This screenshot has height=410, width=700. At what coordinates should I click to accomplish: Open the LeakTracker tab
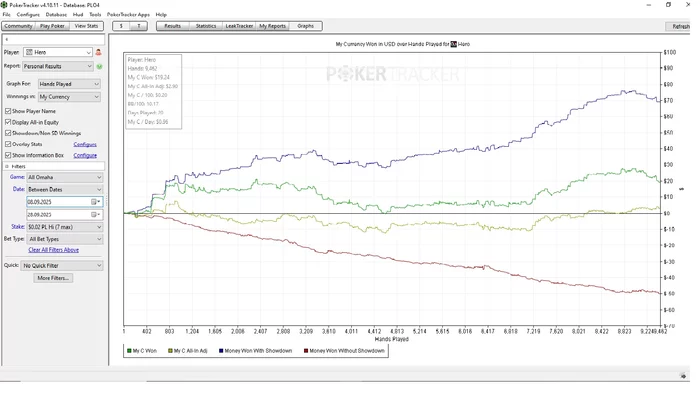point(239,26)
